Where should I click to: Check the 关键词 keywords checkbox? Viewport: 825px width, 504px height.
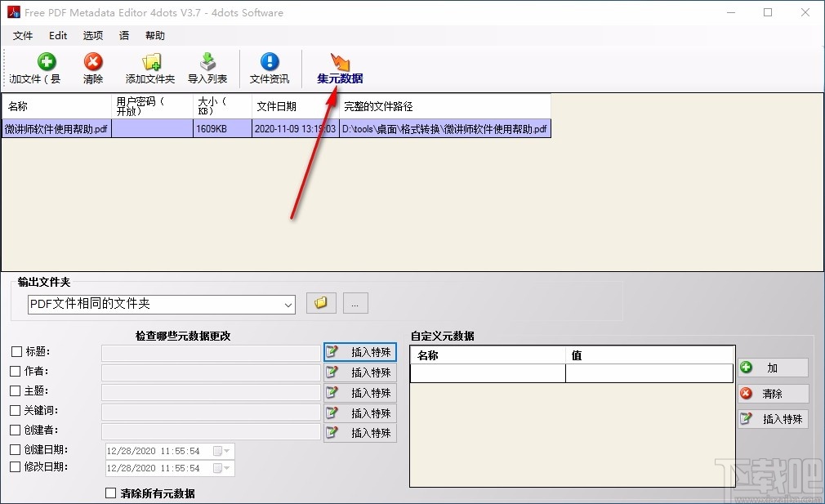[14, 410]
